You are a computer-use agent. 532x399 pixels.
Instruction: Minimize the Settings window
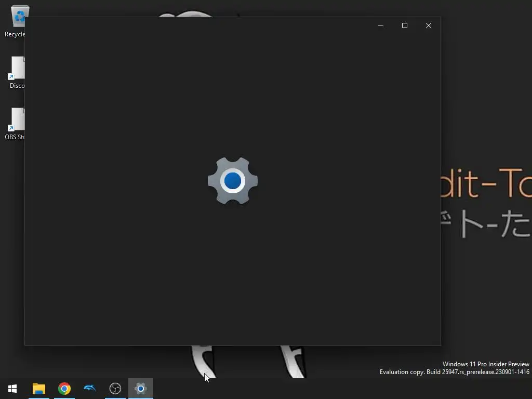tap(381, 25)
